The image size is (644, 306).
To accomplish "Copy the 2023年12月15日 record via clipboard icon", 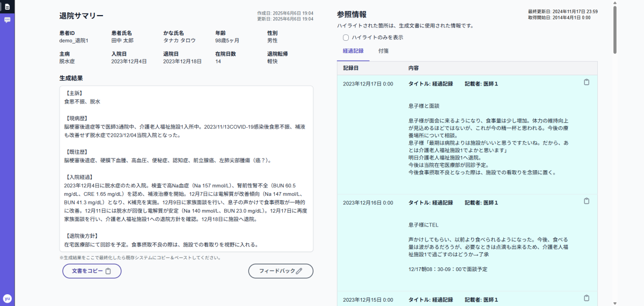I will point(587,298).
